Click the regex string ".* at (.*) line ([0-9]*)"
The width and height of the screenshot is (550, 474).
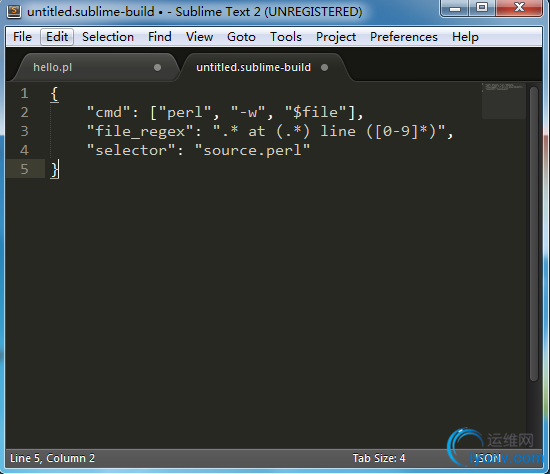coord(329,132)
